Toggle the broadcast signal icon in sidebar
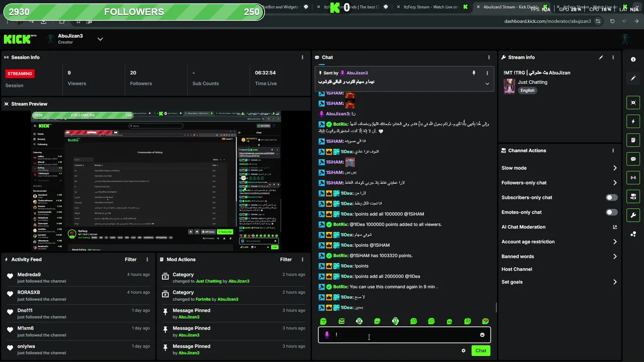 pyautogui.click(x=633, y=177)
